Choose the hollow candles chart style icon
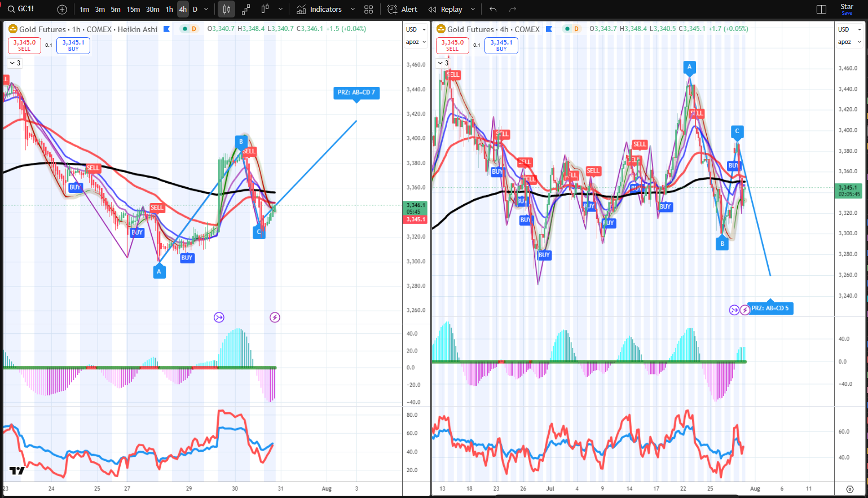This screenshot has width=868, height=498. (x=265, y=9)
